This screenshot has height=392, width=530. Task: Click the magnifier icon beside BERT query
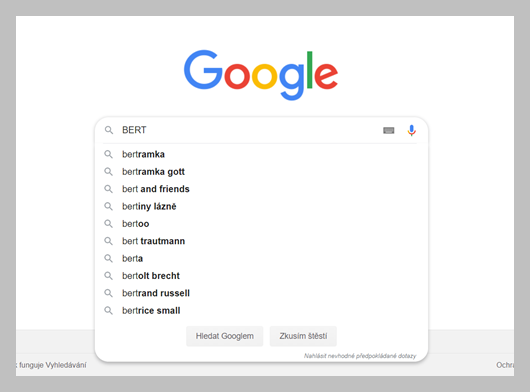(109, 130)
